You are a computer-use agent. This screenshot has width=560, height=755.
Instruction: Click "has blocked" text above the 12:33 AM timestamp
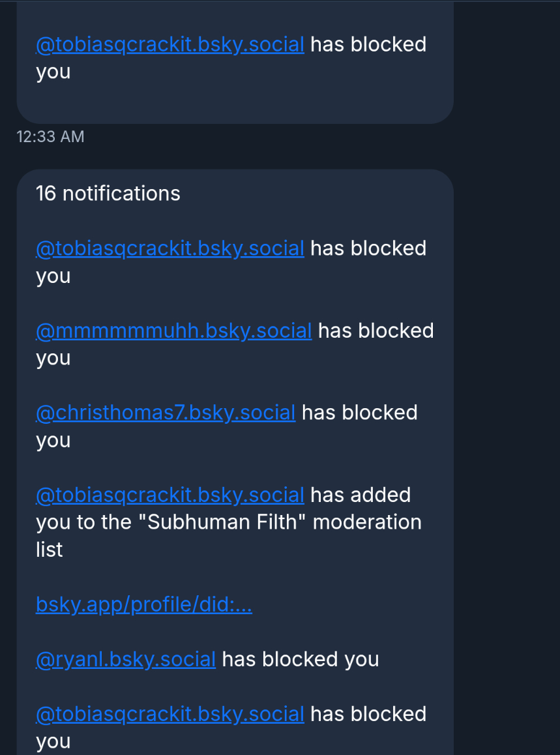click(x=368, y=45)
